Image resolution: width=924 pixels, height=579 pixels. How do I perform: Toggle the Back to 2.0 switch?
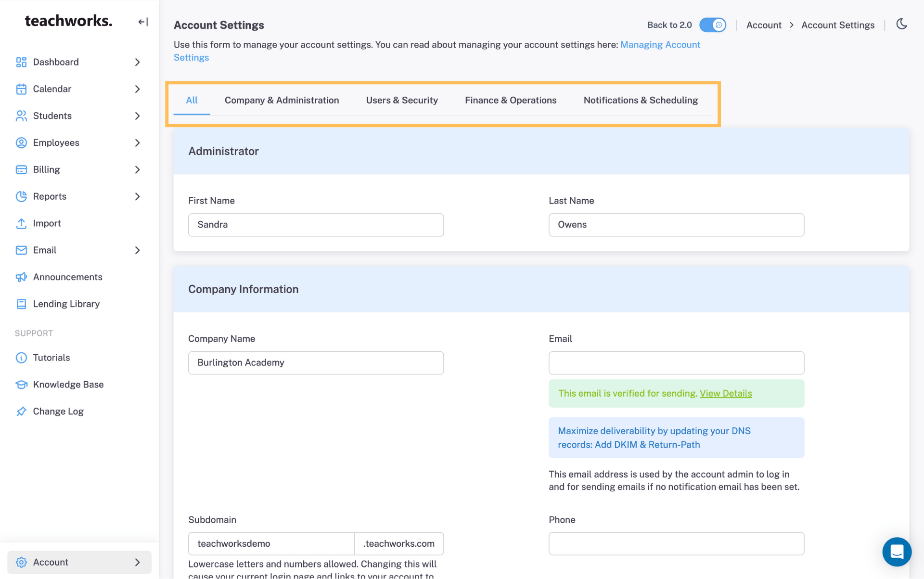pyautogui.click(x=713, y=25)
